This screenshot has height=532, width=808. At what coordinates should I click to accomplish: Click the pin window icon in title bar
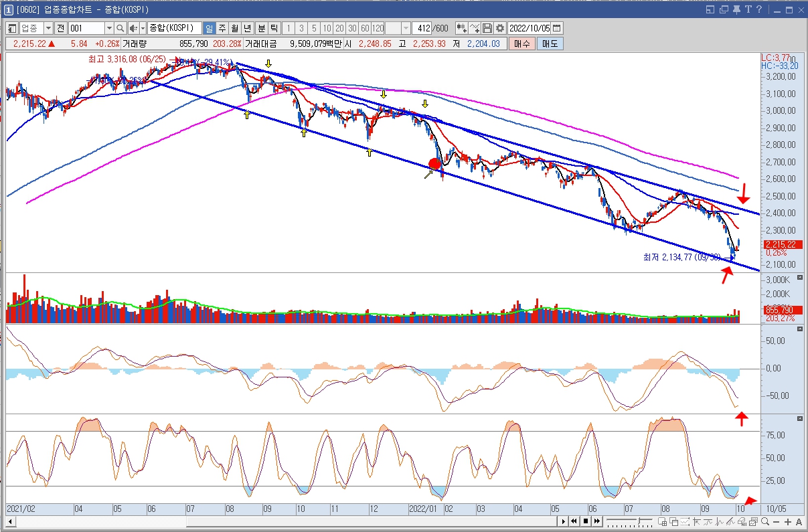pos(736,9)
